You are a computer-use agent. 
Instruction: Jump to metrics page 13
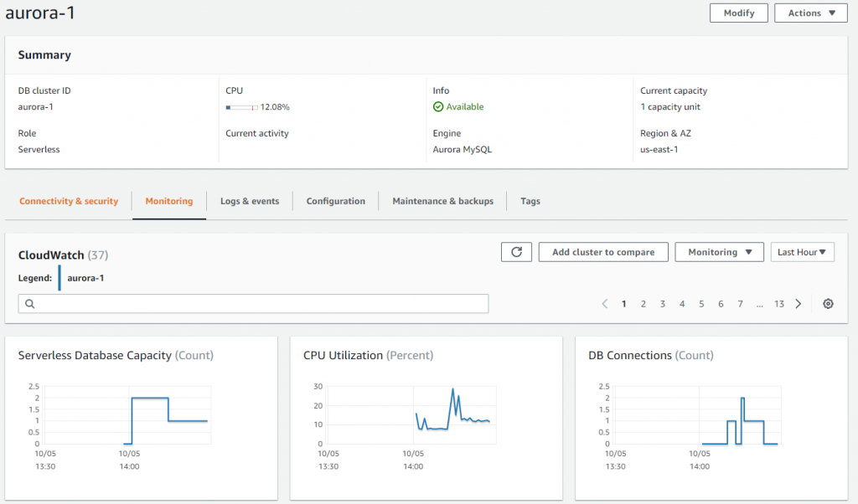coord(778,304)
